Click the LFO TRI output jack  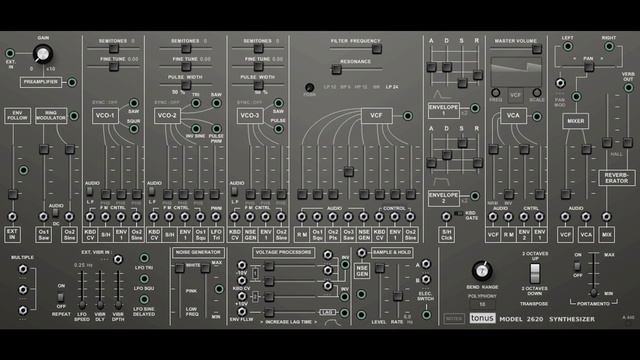pyautogui.click(x=144, y=258)
